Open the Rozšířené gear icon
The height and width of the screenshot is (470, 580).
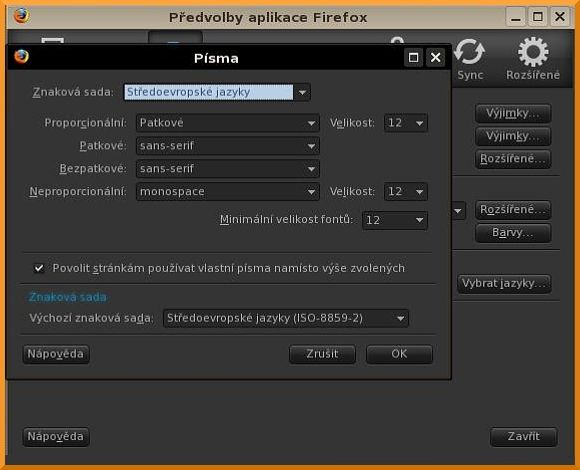(x=533, y=59)
